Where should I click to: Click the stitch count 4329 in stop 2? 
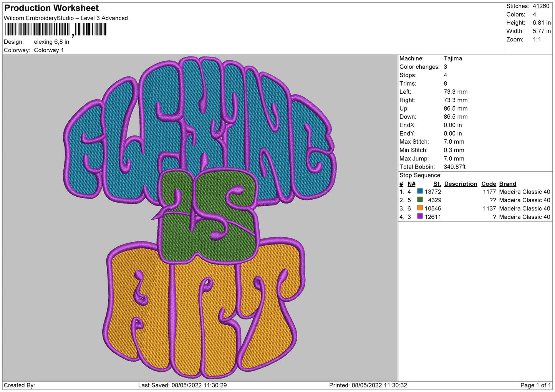coord(434,200)
